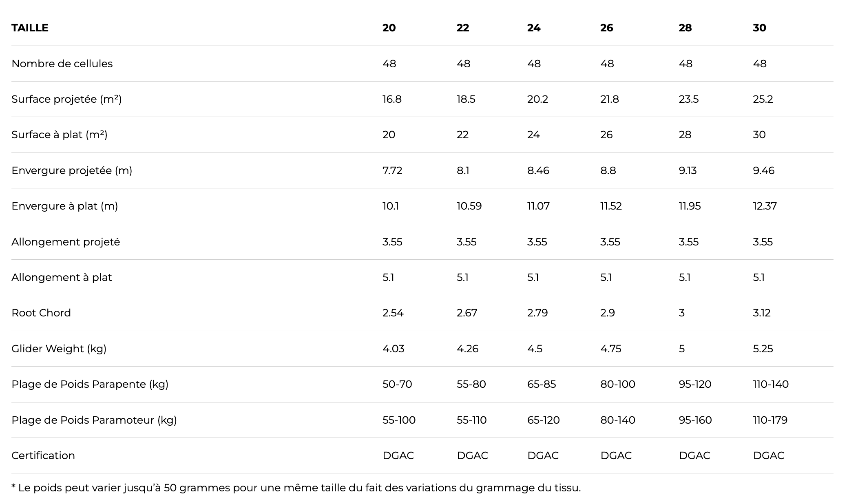Click the paragliding weight range 95-120

695,384
